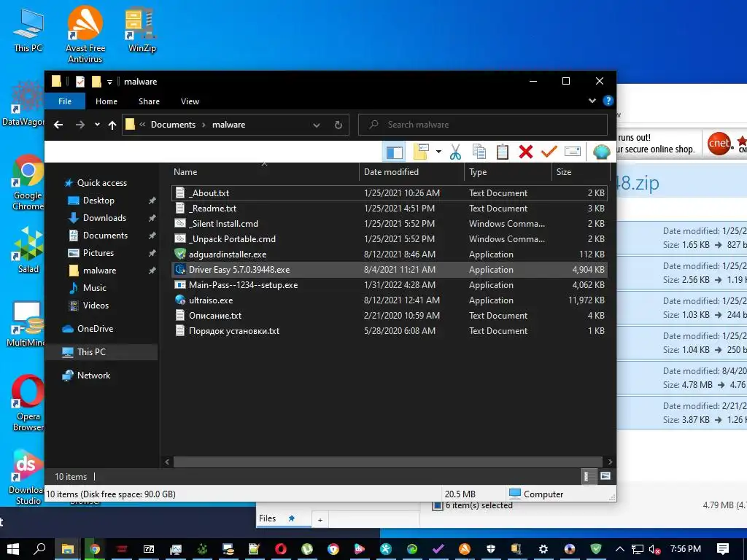Viewport: 747px width, 560px height.
Task: Select Порядок установки.txt file
Action: pyautogui.click(x=390, y=331)
